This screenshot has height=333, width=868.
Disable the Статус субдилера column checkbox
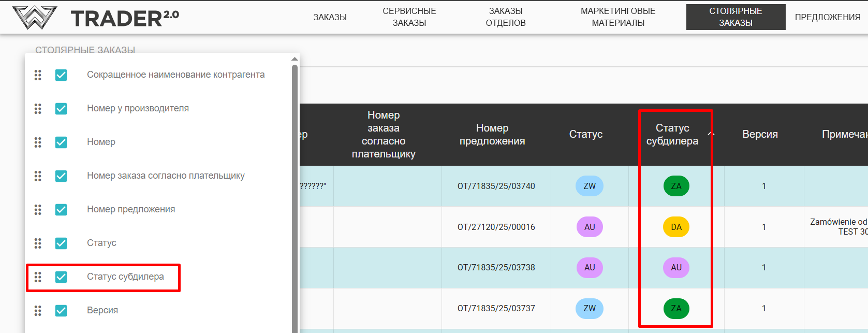(x=61, y=277)
